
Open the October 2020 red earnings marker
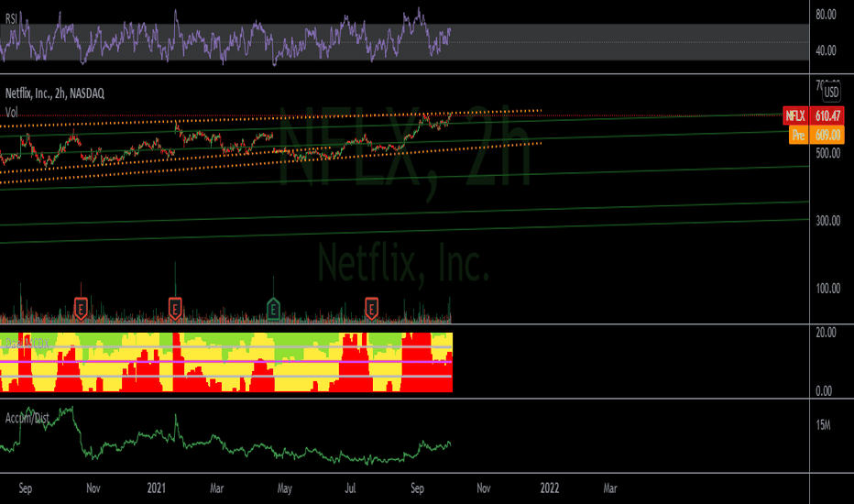81,309
